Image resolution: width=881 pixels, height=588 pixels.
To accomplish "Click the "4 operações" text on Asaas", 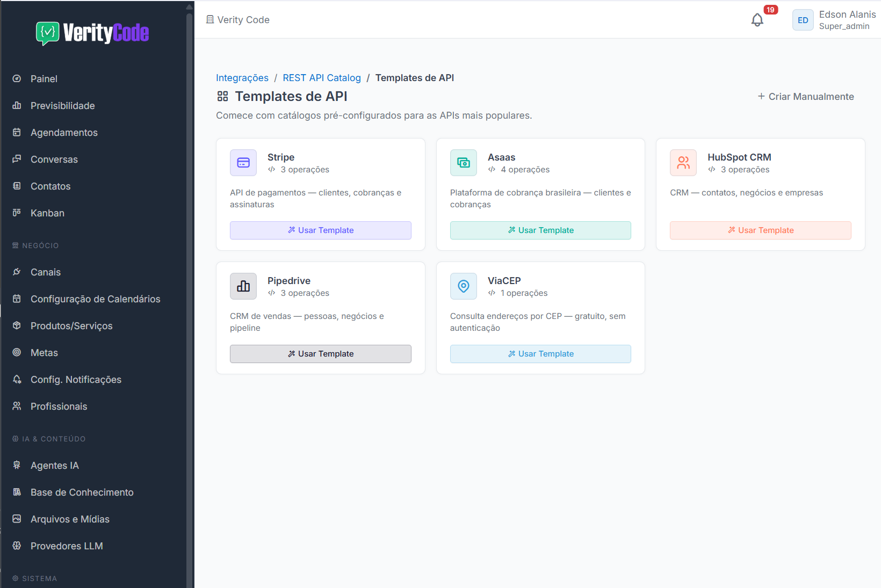I will [525, 170].
